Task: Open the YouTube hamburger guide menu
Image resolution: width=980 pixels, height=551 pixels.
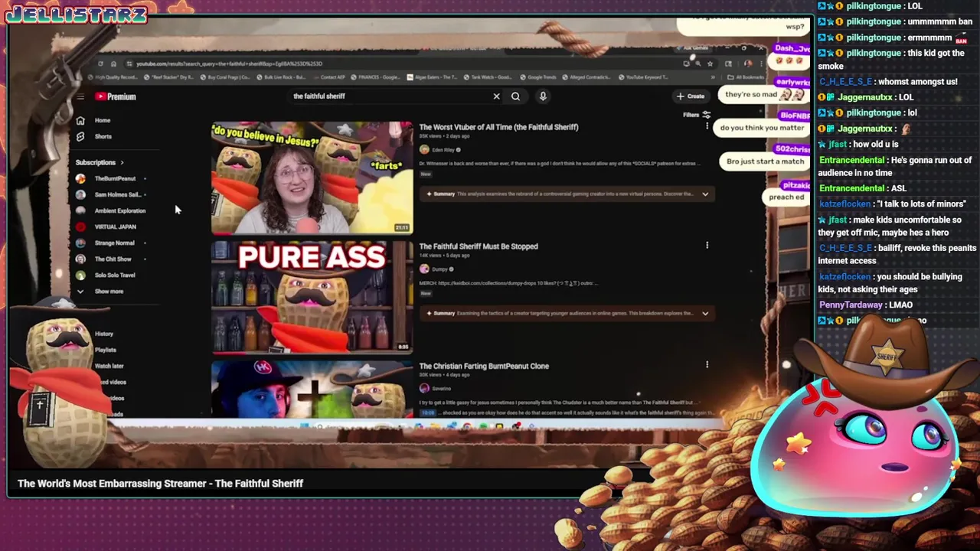Action: pos(80,97)
